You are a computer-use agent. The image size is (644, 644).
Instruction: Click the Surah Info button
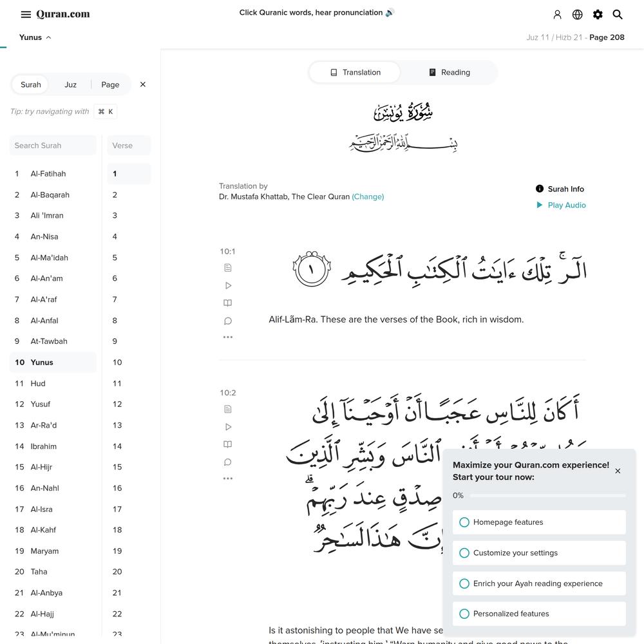560,189
